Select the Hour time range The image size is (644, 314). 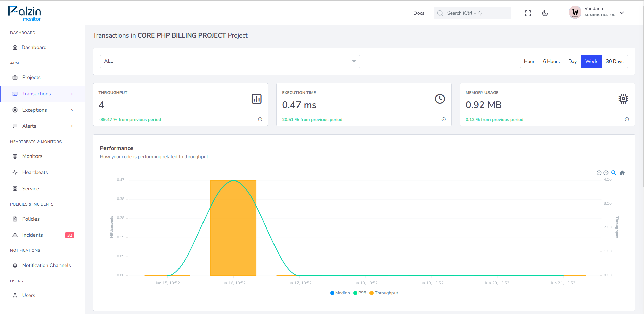[x=529, y=61]
